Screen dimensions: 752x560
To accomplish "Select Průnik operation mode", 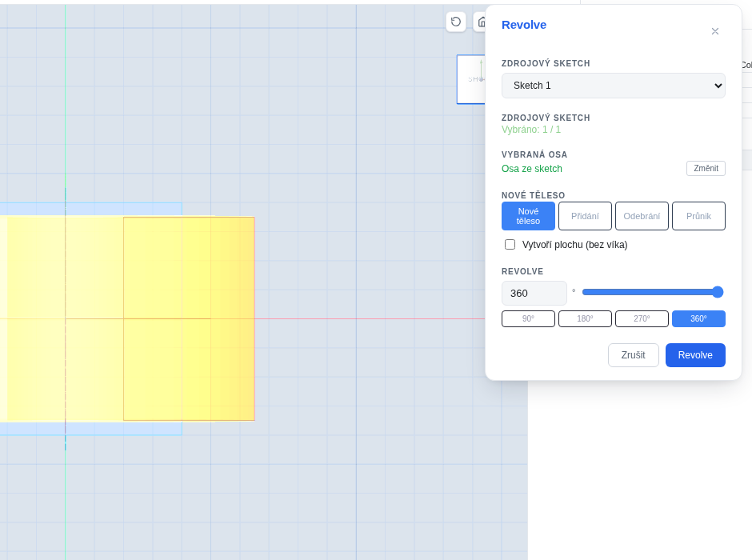I will (x=698, y=216).
